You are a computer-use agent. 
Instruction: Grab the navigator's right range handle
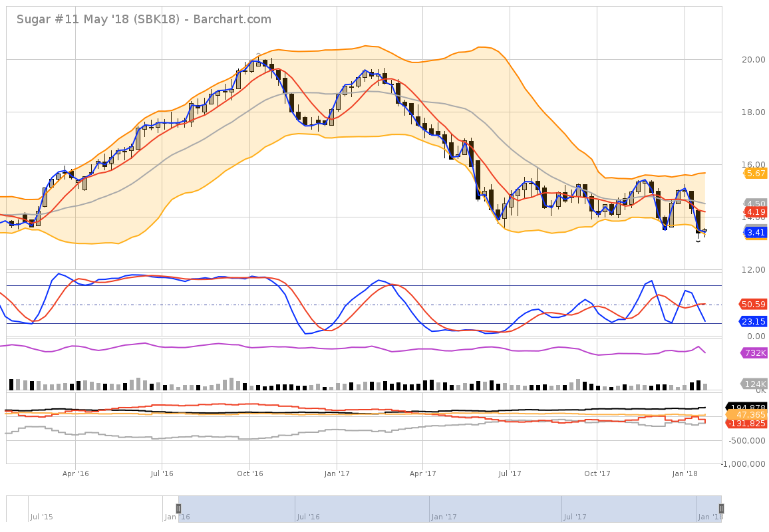(x=721, y=509)
